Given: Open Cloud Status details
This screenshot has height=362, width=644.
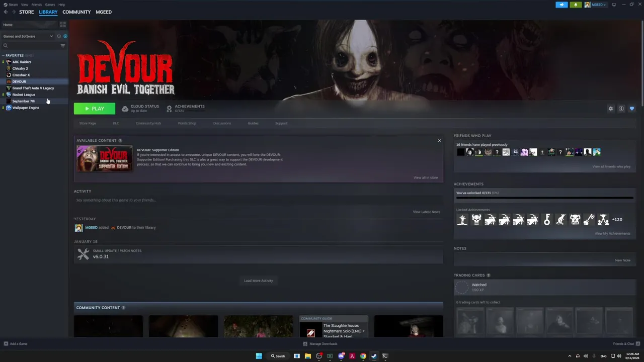Looking at the screenshot, I should (x=140, y=108).
